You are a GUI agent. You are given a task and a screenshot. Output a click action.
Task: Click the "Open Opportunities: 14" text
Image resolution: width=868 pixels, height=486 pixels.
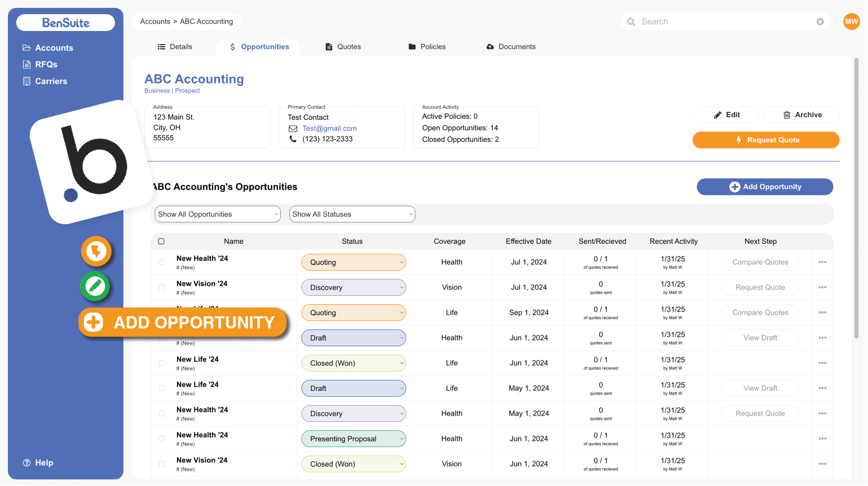pos(460,128)
